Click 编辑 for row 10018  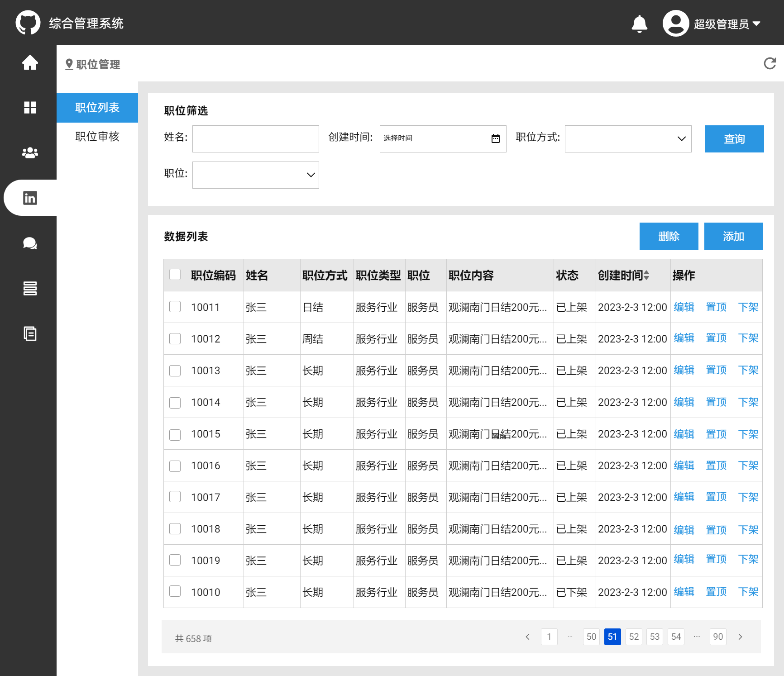click(684, 530)
